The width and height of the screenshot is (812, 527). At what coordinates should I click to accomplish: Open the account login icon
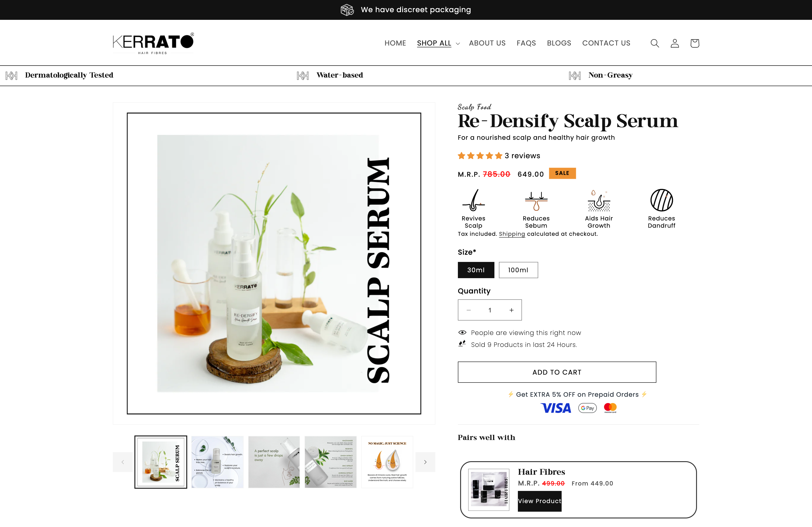(674, 43)
